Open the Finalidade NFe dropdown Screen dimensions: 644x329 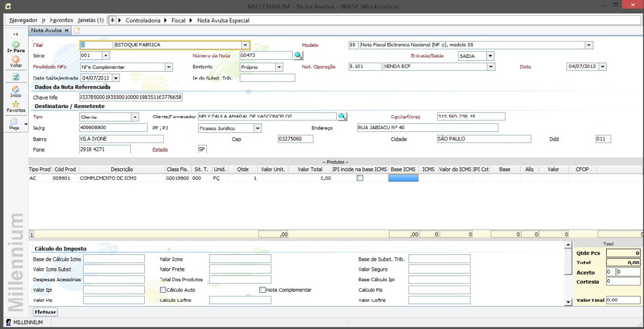[x=169, y=67]
